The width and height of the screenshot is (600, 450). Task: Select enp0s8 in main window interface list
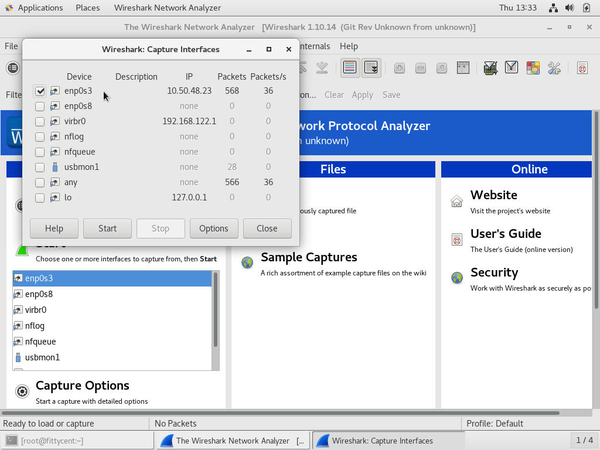coord(112,294)
